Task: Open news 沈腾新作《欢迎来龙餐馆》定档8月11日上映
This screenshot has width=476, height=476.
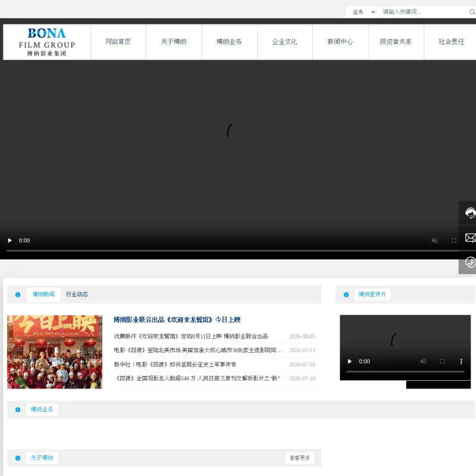Action: (191, 336)
